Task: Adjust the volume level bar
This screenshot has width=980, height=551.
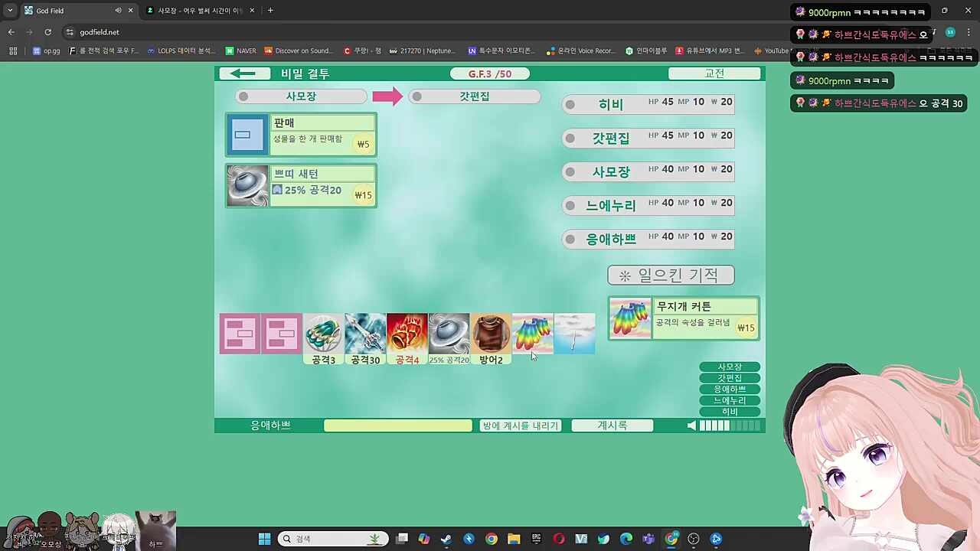Action: coord(730,425)
